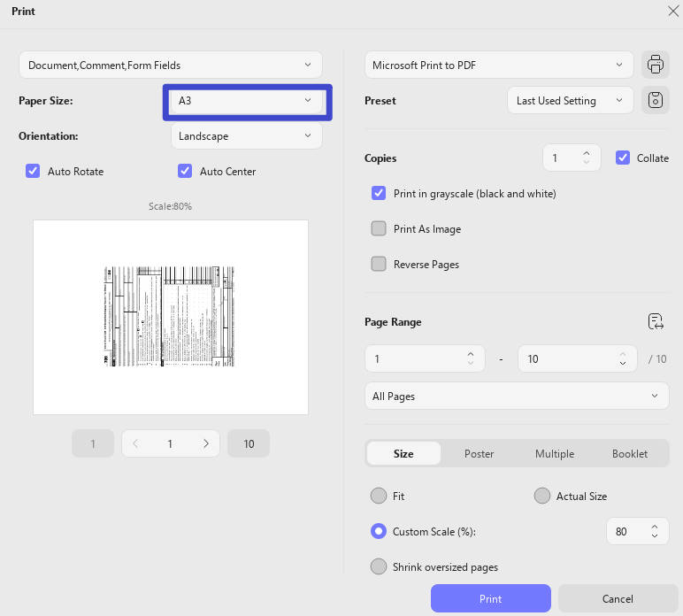Switch to the Poster tab

coord(479,453)
